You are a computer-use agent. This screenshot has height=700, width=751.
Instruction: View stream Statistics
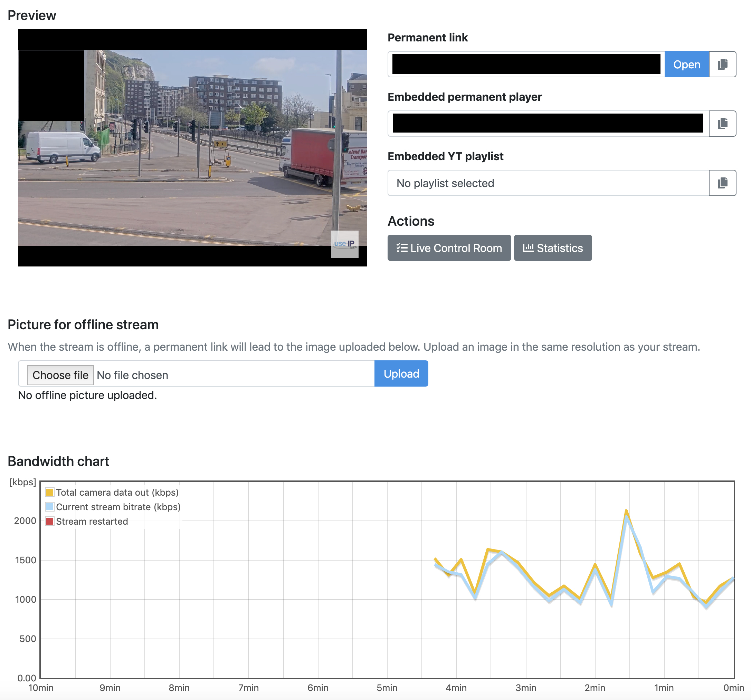tap(553, 248)
